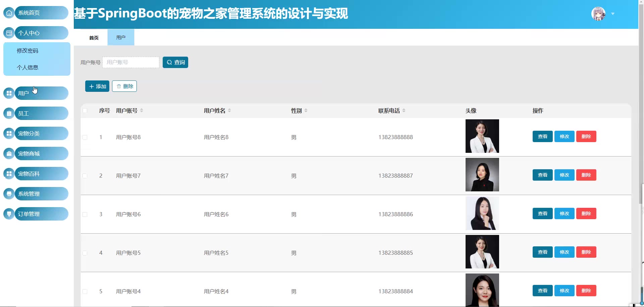
Task: Click the admin avatar in the header
Action: [x=598, y=14]
